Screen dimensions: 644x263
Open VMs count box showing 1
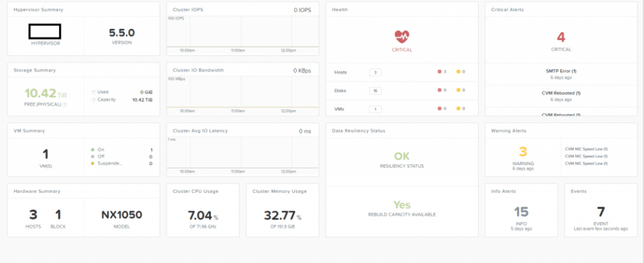click(375, 109)
